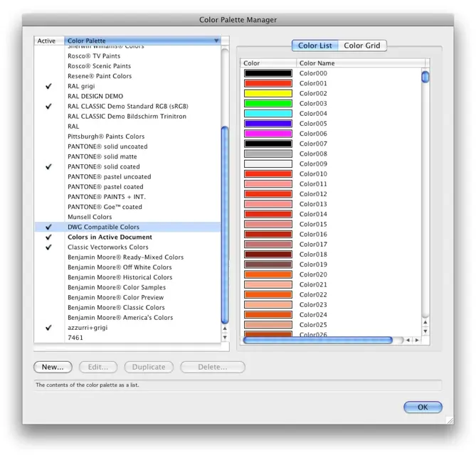Select the Rosco TV Paints palette
Viewport: 476px width, 455px height.
(x=94, y=56)
